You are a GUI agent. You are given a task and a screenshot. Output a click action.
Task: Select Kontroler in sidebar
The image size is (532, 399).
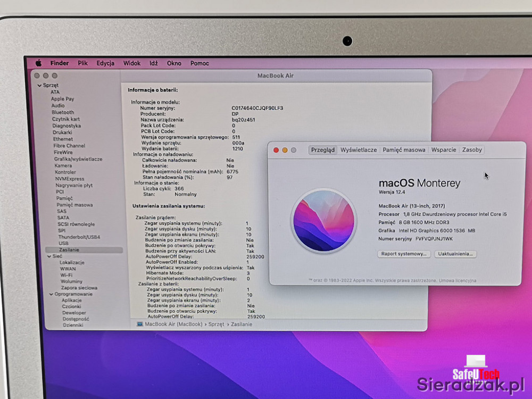coord(65,172)
